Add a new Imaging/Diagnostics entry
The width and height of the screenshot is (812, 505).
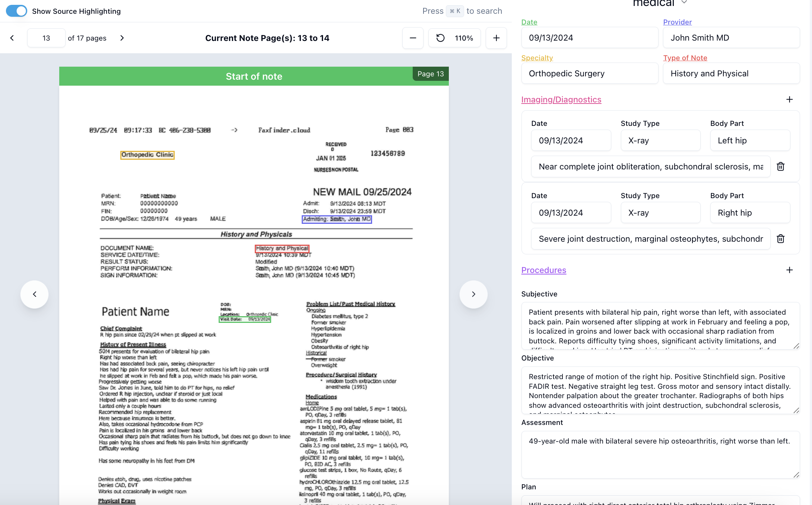point(790,99)
